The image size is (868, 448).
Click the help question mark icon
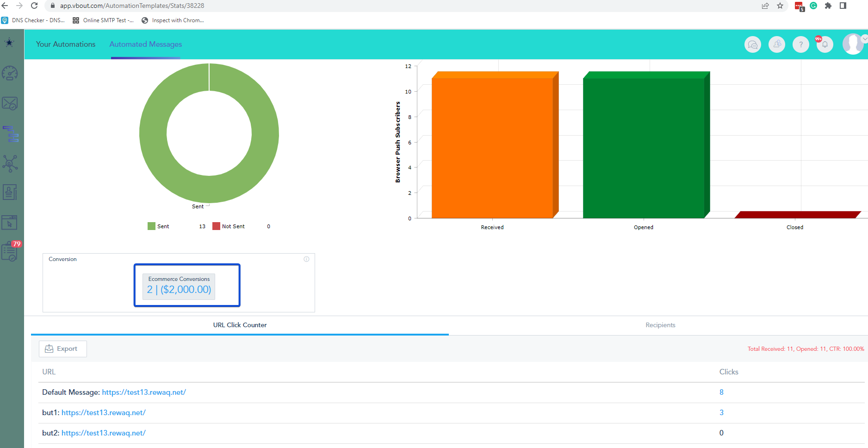(x=801, y=44)
